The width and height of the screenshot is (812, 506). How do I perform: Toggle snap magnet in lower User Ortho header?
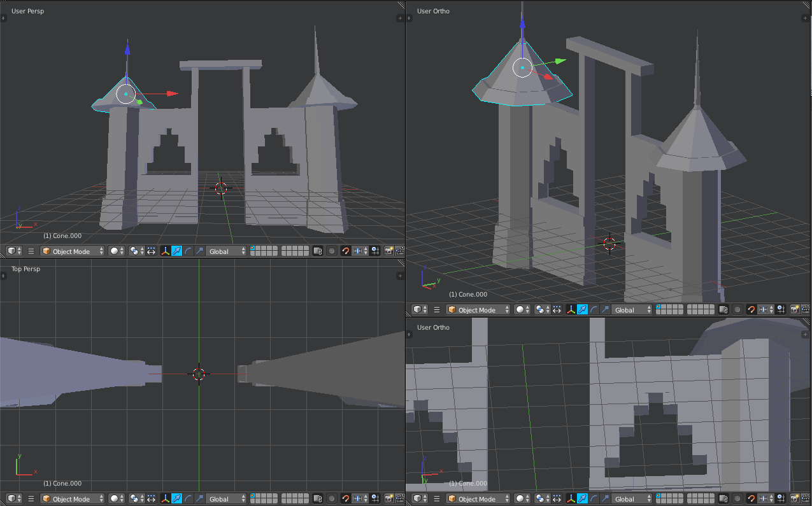(x=751, y=498)
